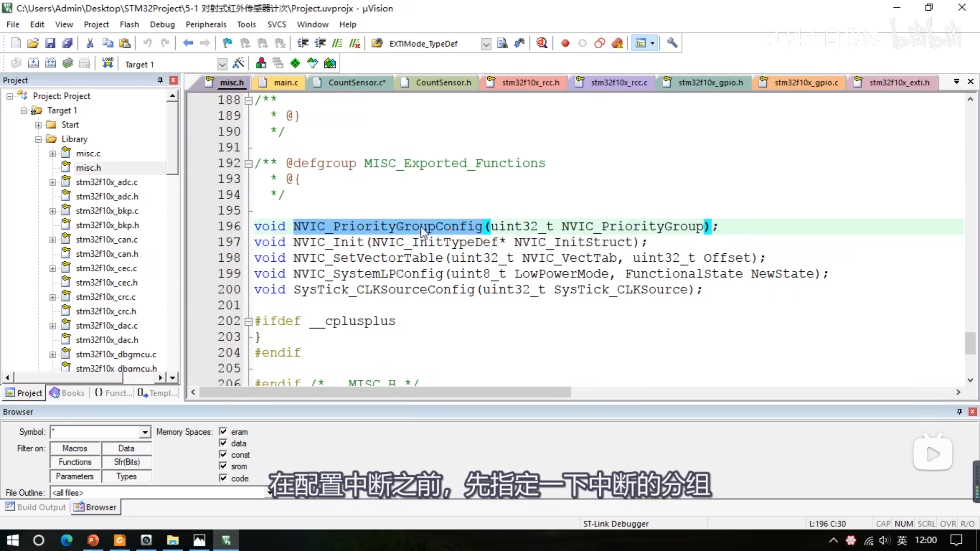Switch to the main.c editor tab
980x551 pixels.
click(285, 83)
